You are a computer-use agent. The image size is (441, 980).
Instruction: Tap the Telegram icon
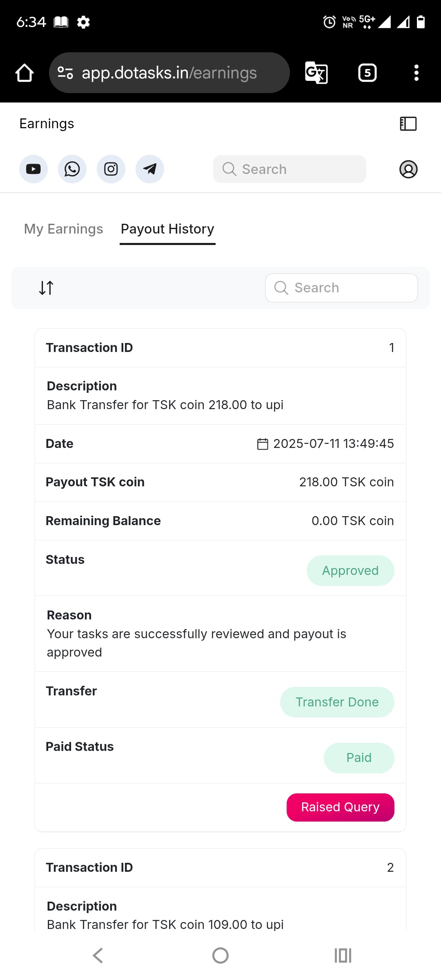click(x=150, y=169)
